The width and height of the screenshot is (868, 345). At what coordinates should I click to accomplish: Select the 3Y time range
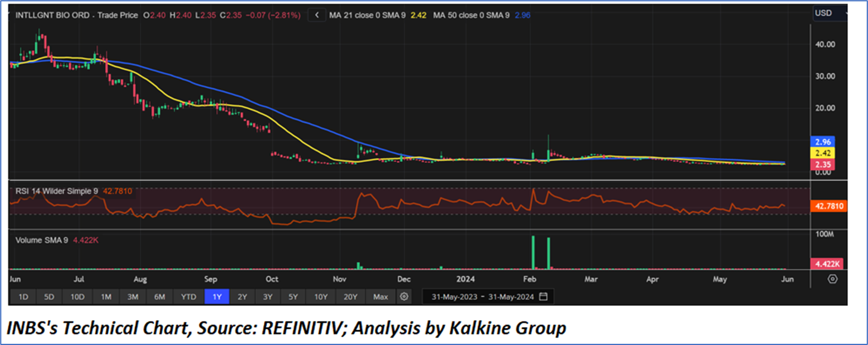268,296
